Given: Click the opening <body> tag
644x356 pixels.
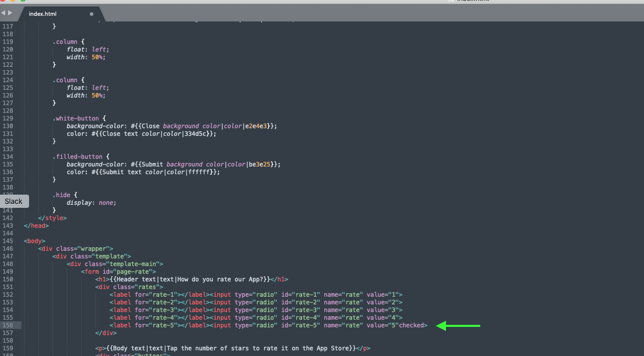Looking at the screenshot, I should tap(34, 241).
